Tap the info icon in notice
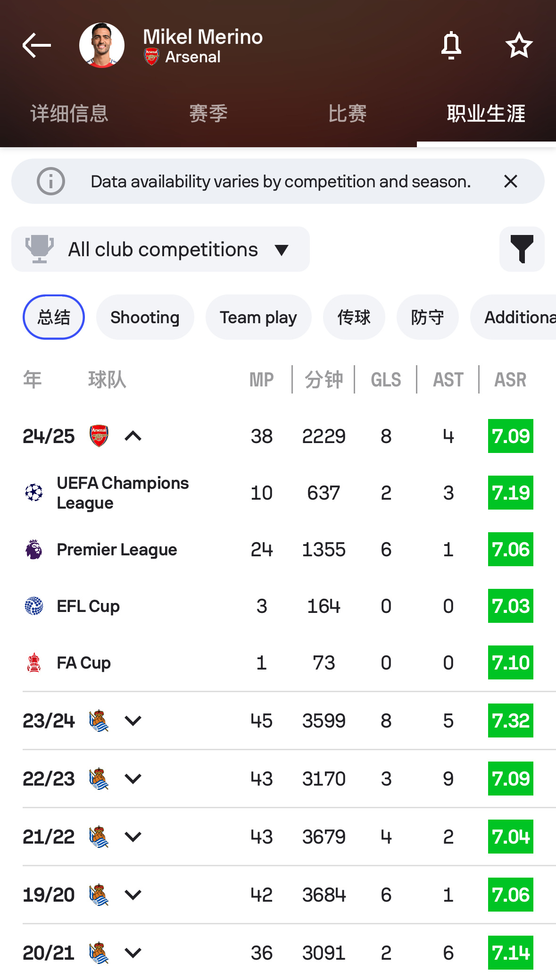 pyautogui.click(x=51, y=181)
